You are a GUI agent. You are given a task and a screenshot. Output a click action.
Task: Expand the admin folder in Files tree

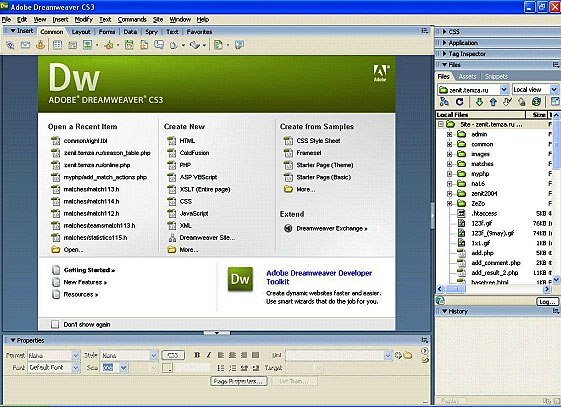pos(449,134)
